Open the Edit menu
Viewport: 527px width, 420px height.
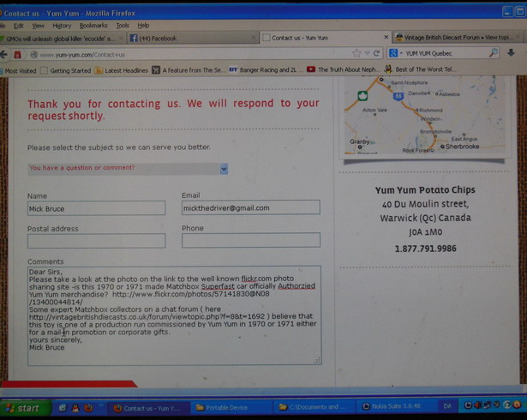19,26
